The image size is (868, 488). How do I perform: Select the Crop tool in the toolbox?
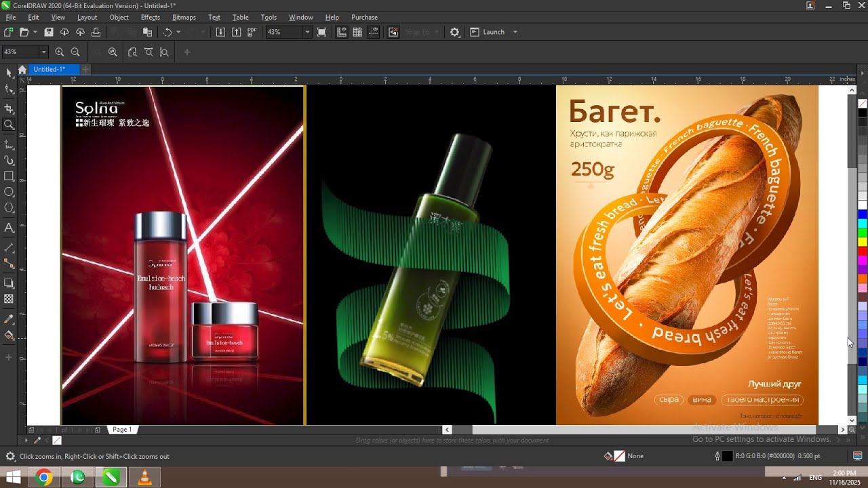[x=9, y=108]
